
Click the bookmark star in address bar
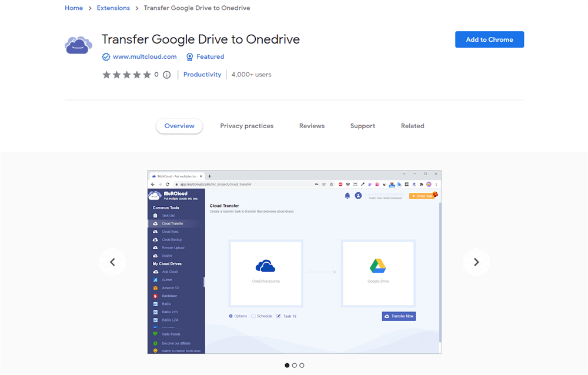click(x=332, y=184)
